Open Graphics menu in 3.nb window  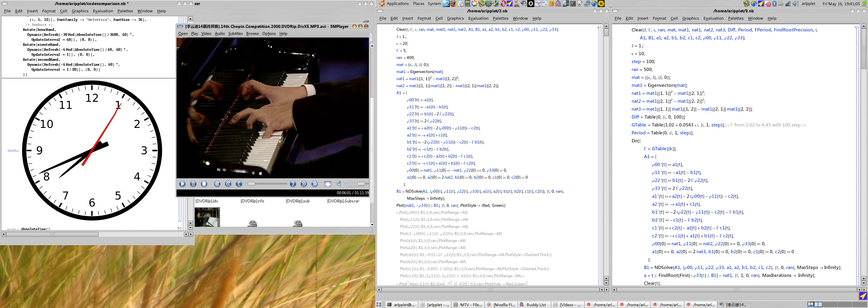point(690,18)
